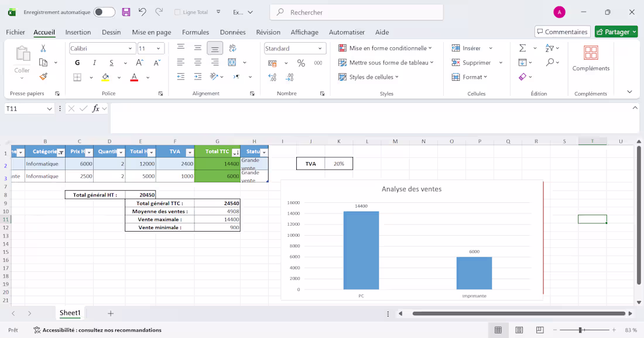Increase the cell indent
644x338 pixels.
[x=198, y=77]
